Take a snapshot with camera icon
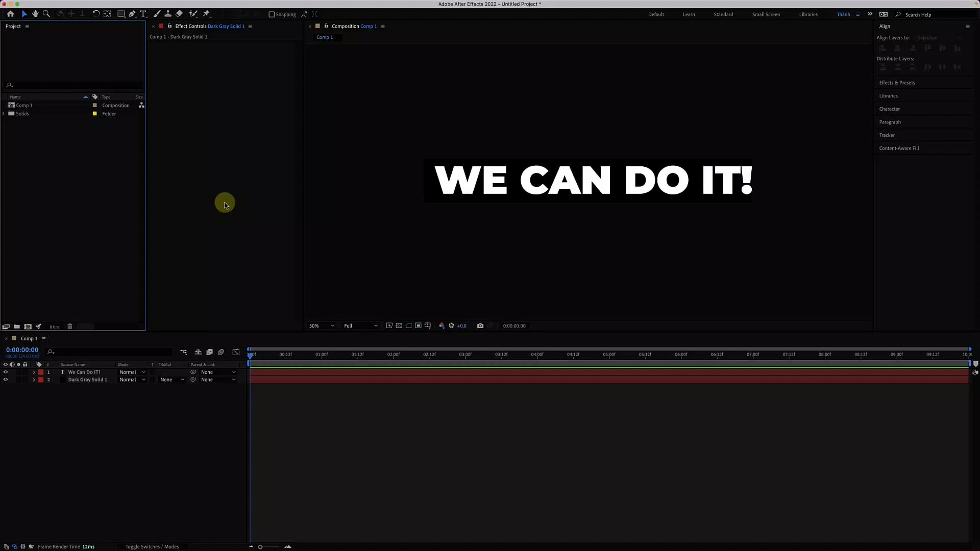 pos(480,325)
